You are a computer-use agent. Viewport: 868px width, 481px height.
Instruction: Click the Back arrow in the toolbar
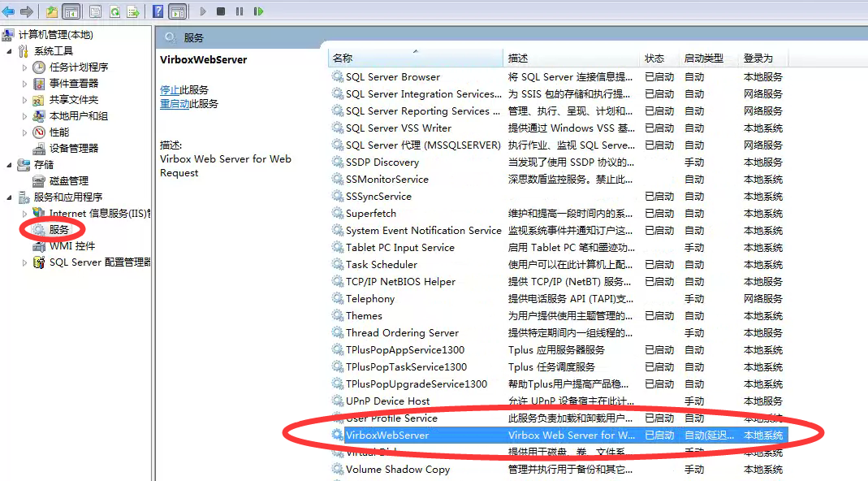[x=9, y=11]
